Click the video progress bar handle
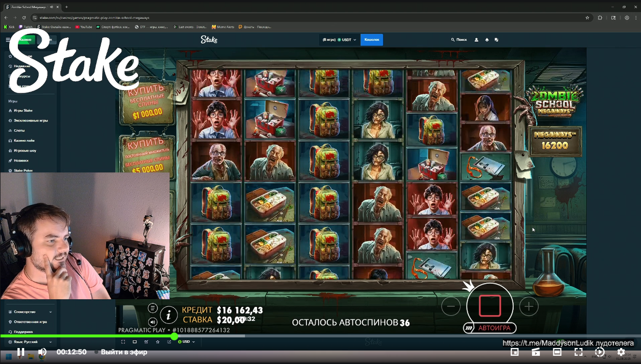The image size is (641, 364). point(174,336)
